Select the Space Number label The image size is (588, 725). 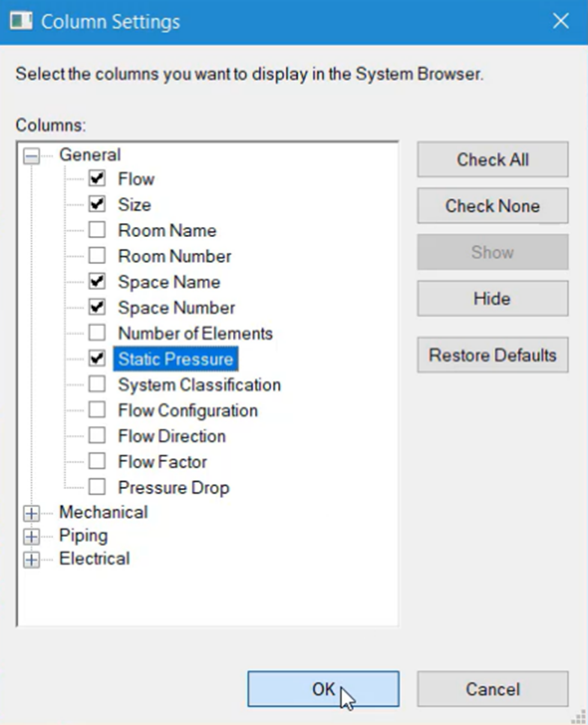(x=176, y=307)
